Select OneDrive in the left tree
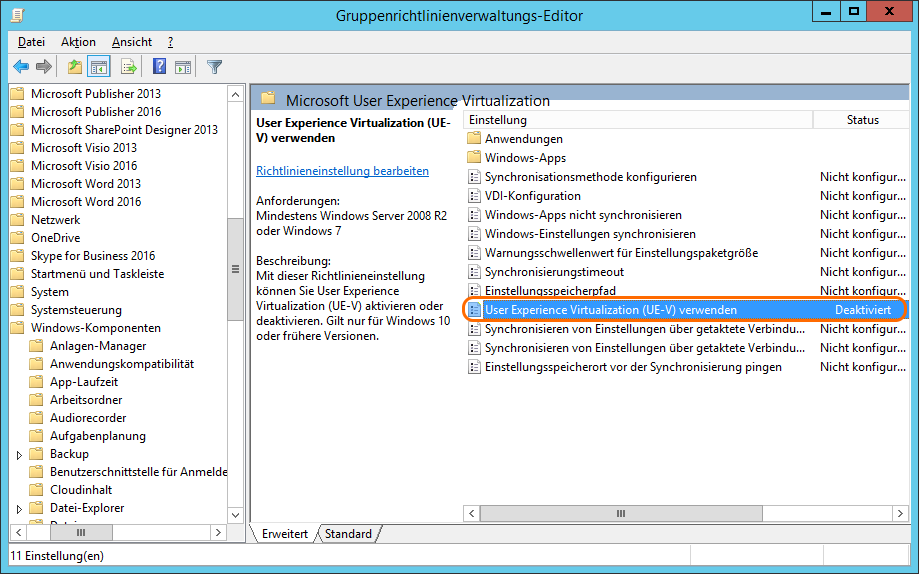The width and height of the screenshot is (919, 574). (x=55, y=238)
